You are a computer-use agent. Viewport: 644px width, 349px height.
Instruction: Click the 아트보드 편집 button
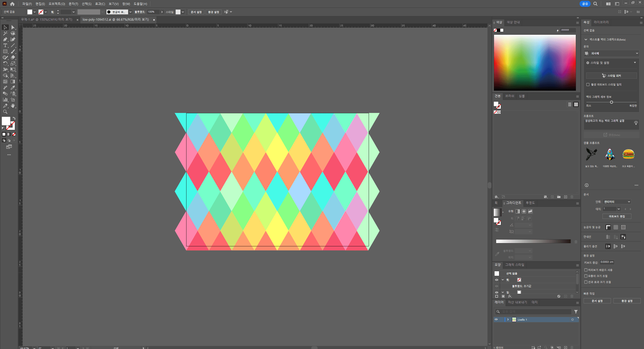(x=617, y=216)
